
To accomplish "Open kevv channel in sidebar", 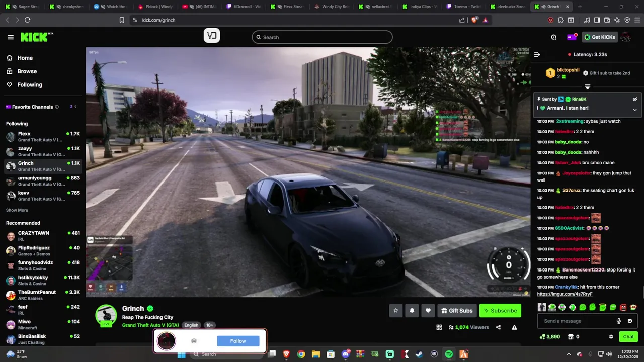I will click(x=43, y=196).
